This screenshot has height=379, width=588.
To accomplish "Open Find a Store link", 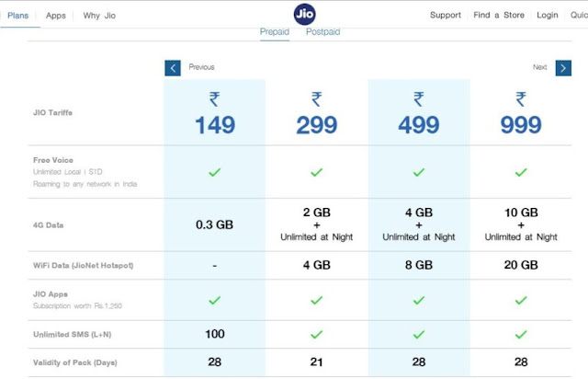I will [499, 15].
